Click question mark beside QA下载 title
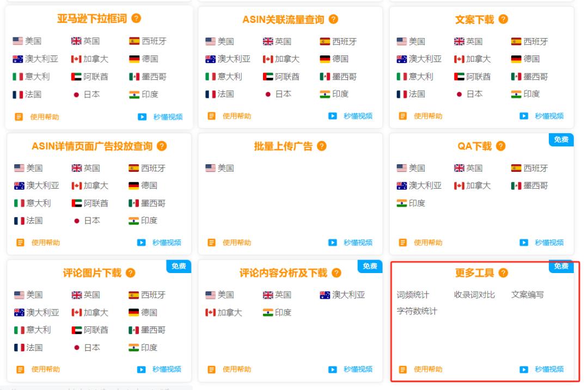Image resolution: width=588 pixels, height=390 pixels. pyautogui.click(x=501, y=146)
